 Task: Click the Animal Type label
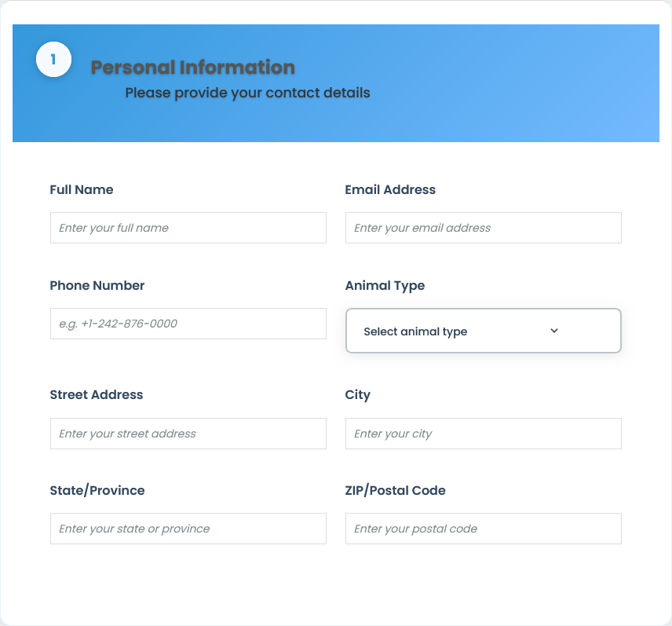(x=385, y=285)
